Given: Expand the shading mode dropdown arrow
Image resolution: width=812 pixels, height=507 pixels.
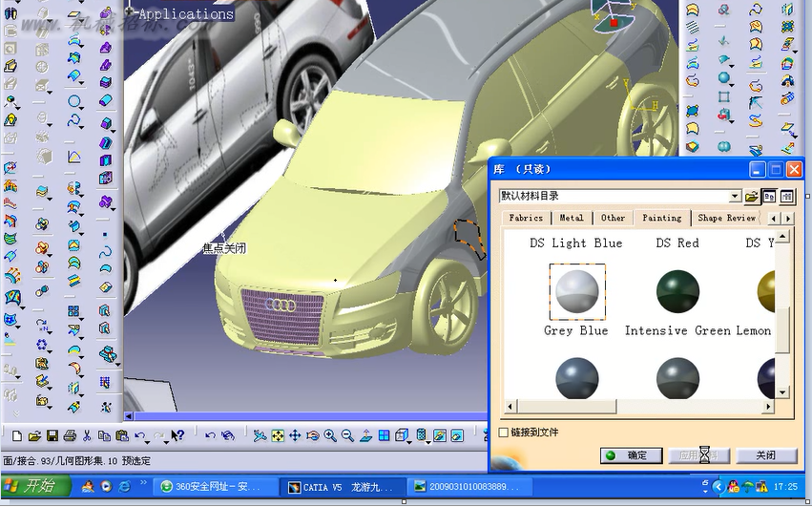Looking at the screenshot, I should click(428, 442).
